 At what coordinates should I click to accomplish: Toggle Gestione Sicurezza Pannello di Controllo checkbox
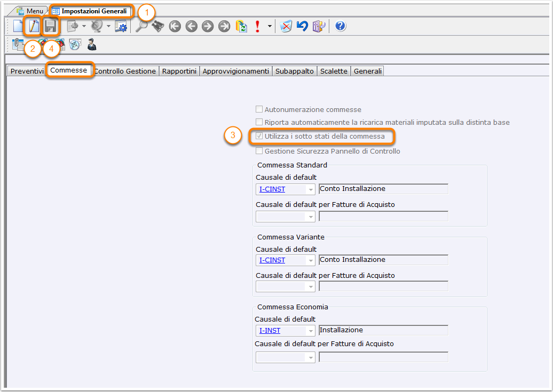pyautogui.click(x=259, y=151)
